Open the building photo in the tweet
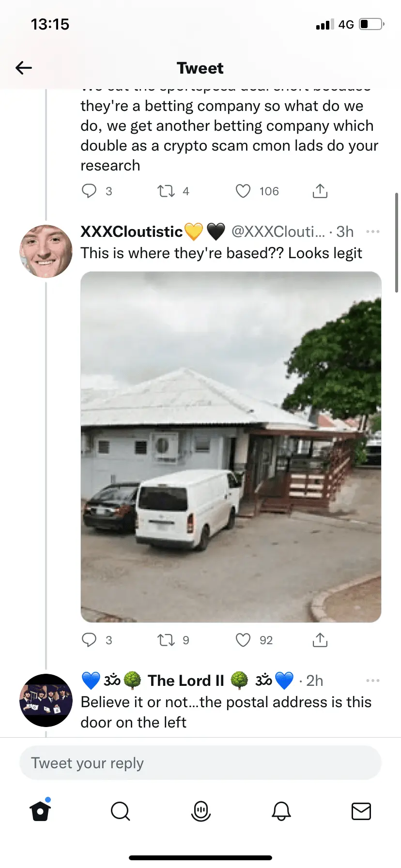The width and height of the screenshot is (401, 868). tap(231, 447)
